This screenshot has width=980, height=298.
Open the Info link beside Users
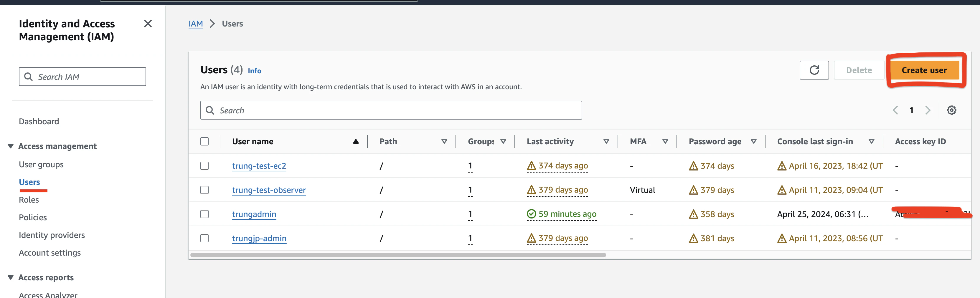click(254, 71)
